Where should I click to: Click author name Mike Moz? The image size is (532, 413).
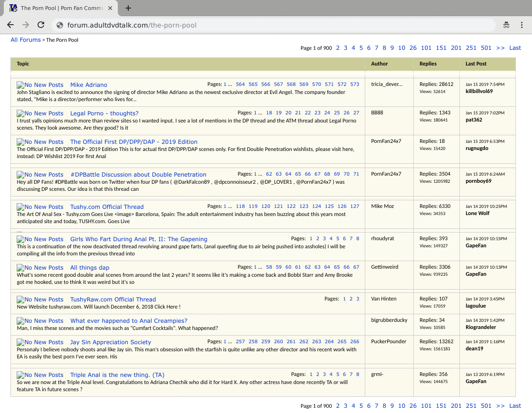click(x=382, y=206)
